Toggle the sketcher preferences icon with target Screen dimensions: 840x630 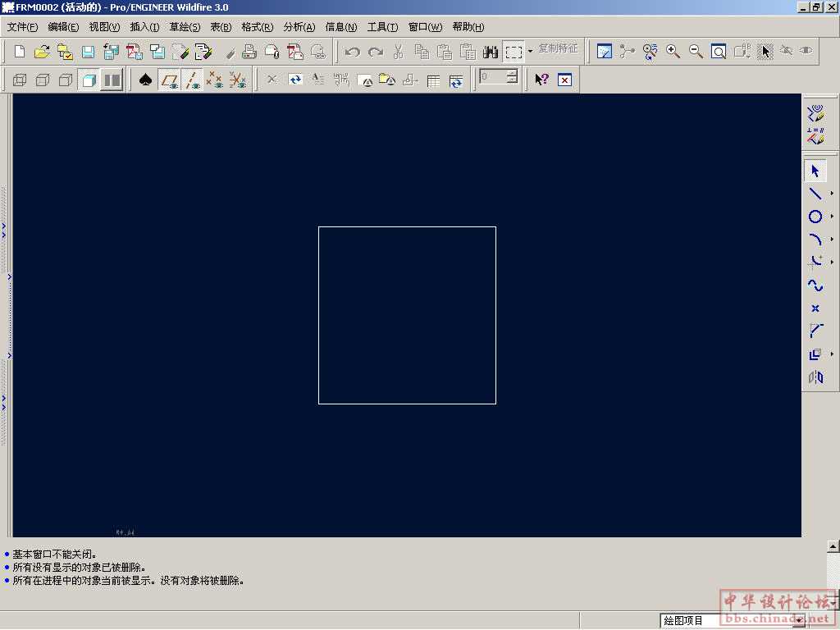pos(815,113)
